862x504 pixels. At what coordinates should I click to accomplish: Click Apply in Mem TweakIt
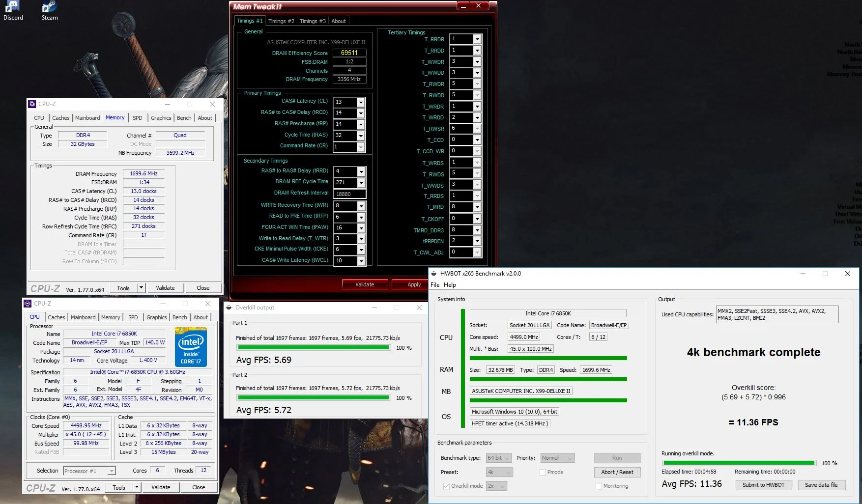pos(409,284)
